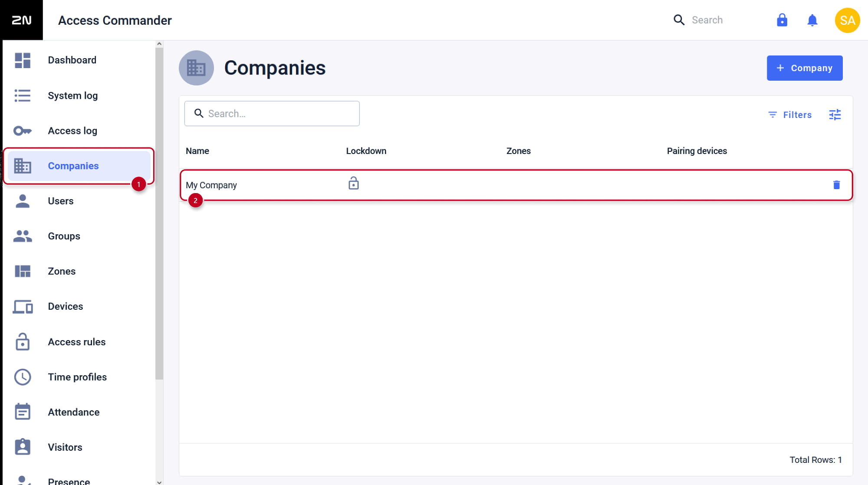The height and width of the screenshot is (485, 868).
Task: Click the Lockdown column header
Action: (366, 151)
